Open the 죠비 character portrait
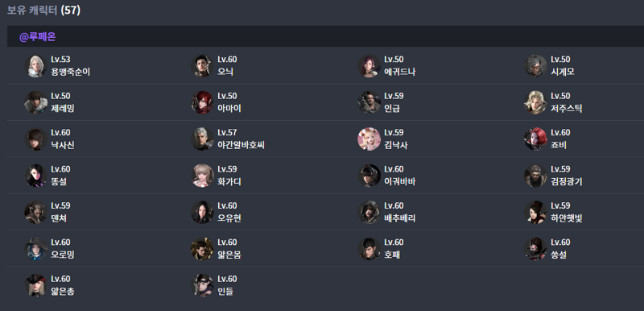 (535, 139)
